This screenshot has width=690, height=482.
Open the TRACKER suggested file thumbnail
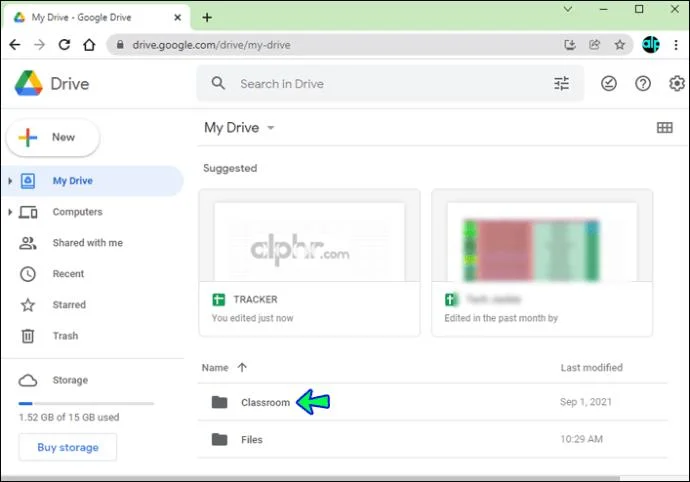[309, 242]
